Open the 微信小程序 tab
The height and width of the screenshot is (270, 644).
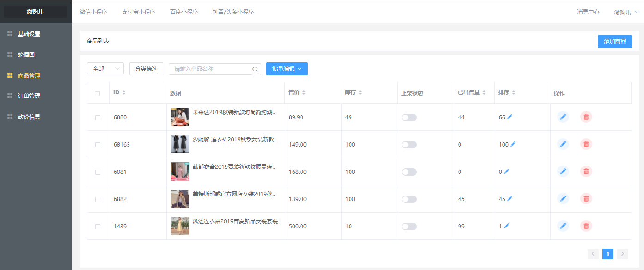[x=93, y=12]
